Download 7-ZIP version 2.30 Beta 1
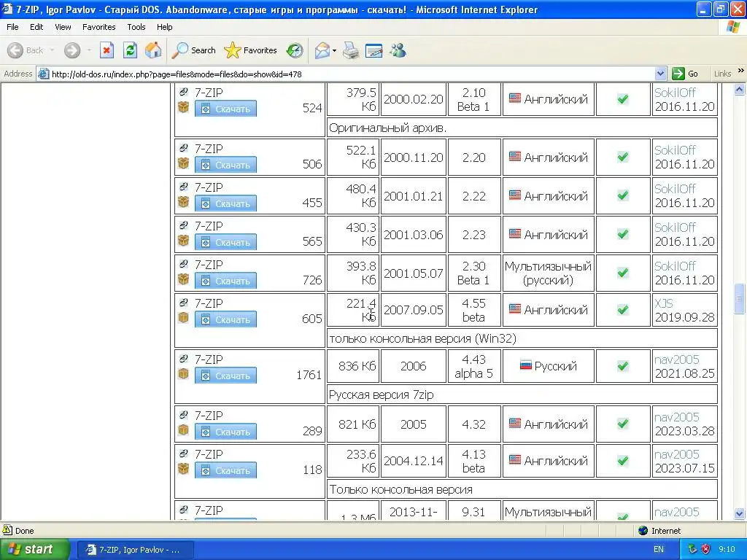This screenshot has height=560, width=747. 225,281
